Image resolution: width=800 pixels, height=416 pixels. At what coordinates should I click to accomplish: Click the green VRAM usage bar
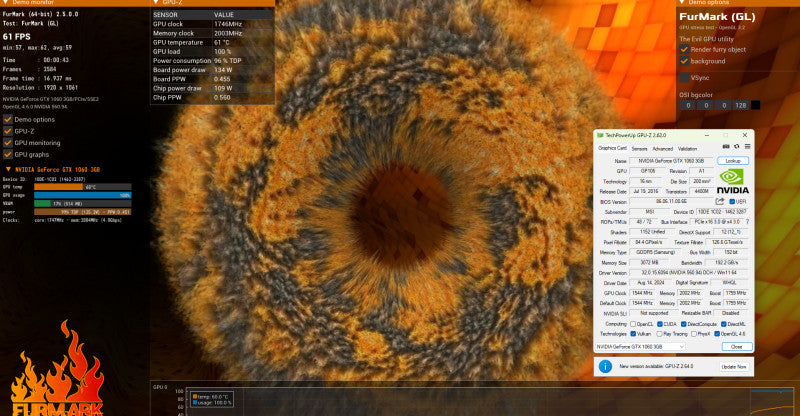(42, 203)
